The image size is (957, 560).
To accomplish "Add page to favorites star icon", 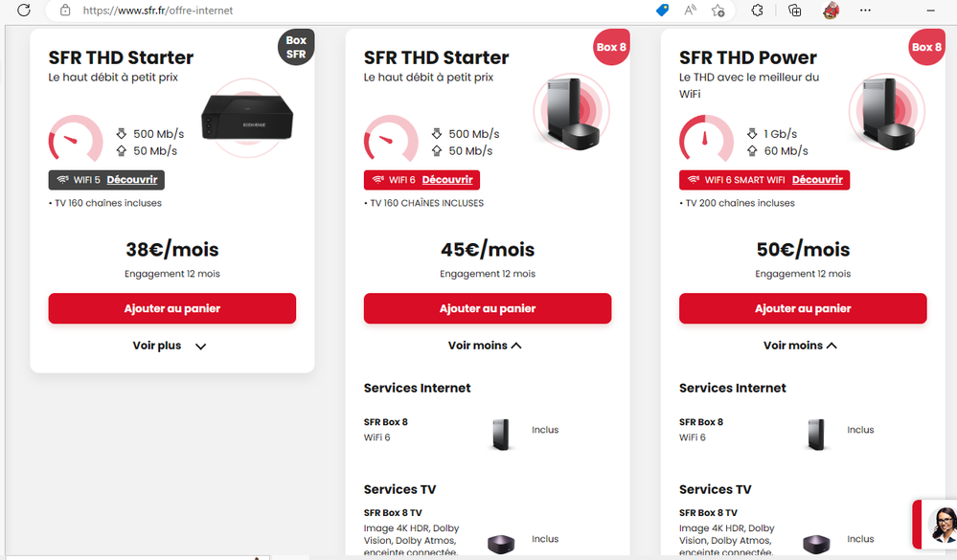I will coord(718,11).
